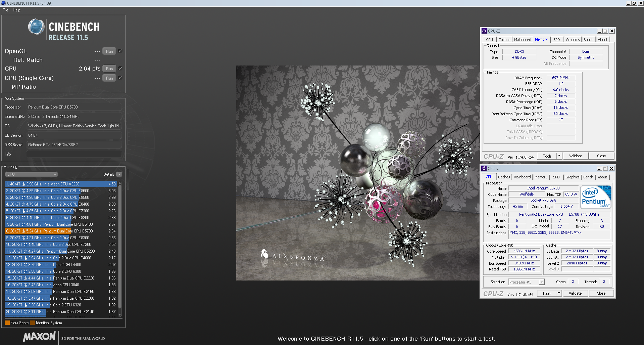Select ranking row Xeon CPU 3040
644x345 pixels.
click(61, 285)
